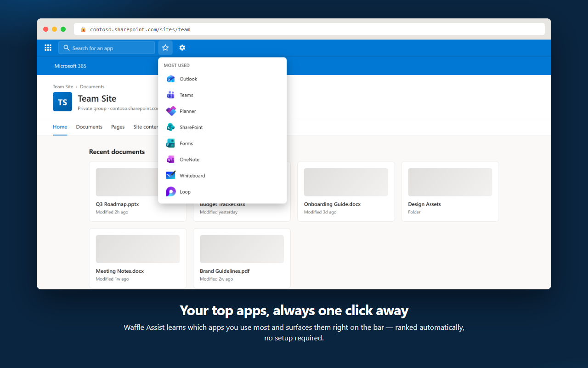Open the Brand Guidelines.pdf thumbnail
This screenshot has width=588, height=368.
242,249
